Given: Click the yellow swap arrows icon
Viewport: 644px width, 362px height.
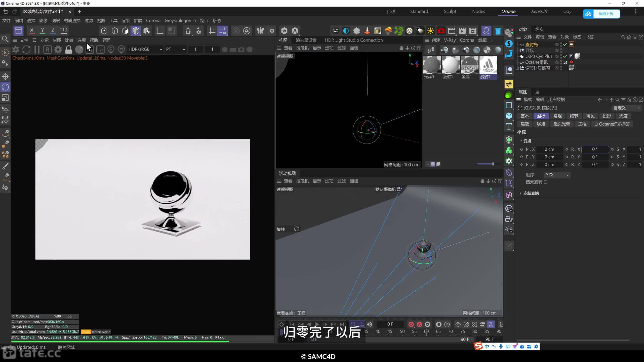Looking at the screenshot, I should click(509, 84).
